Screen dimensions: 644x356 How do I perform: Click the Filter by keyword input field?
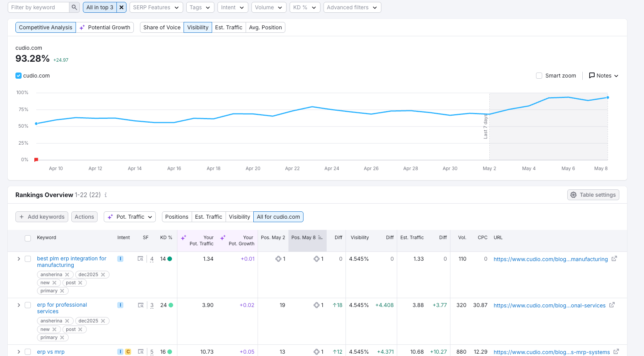pos(39,7)
